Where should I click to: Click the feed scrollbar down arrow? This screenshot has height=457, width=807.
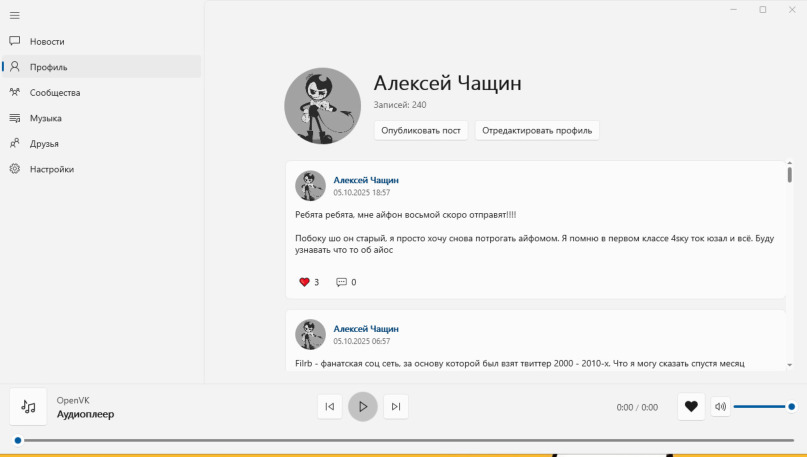(x=790, y=365)
